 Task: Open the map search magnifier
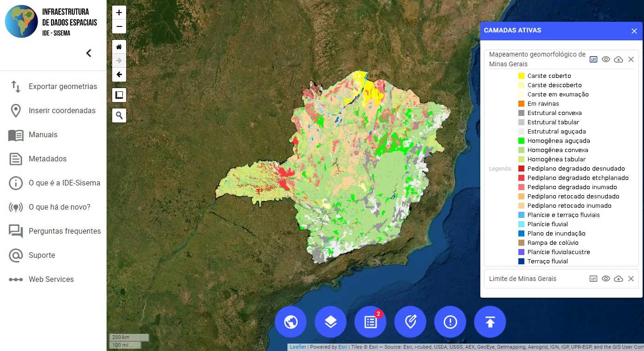[x=119, y=115]
